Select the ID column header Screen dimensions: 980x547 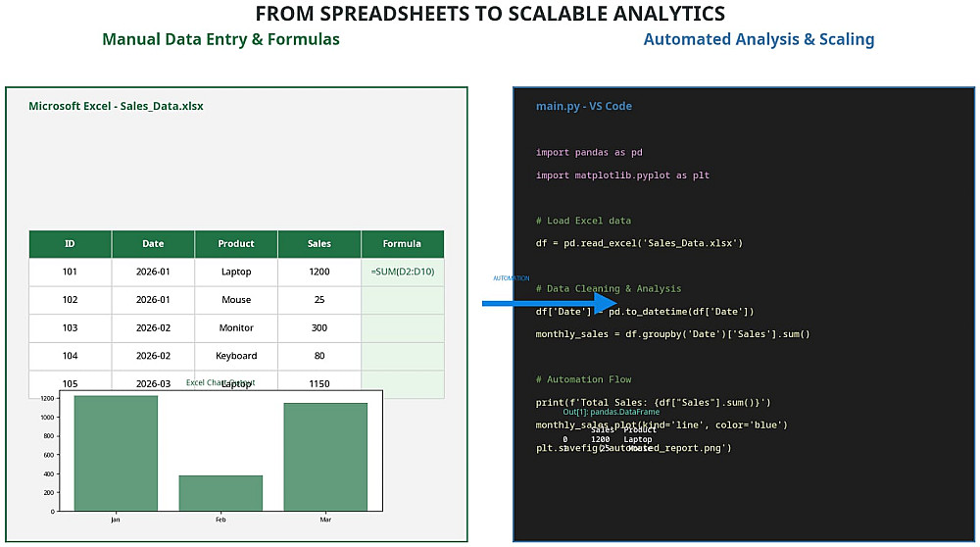click(x=70, y=244)
